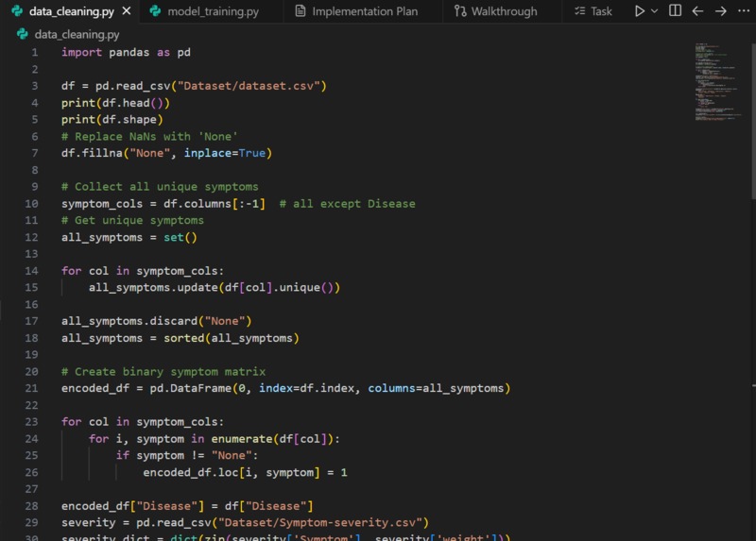Click 'enumerate(df[col])' on line 24
The width and height of the screenshot is (756, 541).
tap(272, 439)
